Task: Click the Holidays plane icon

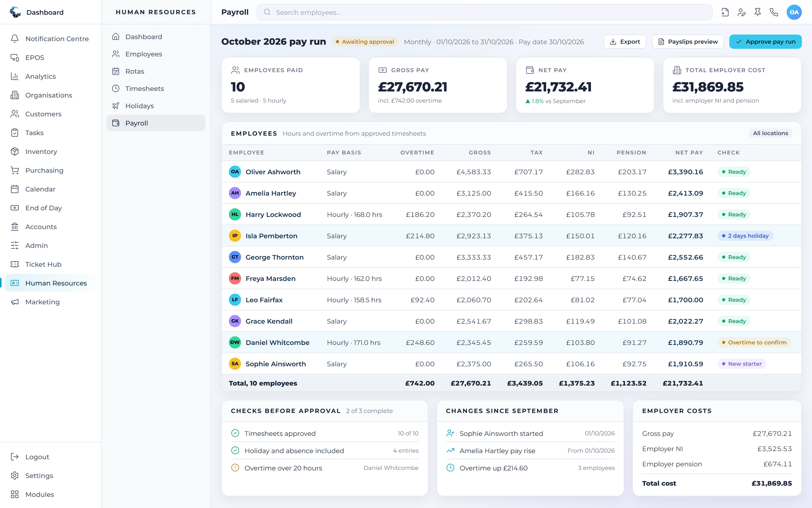Action: 116,106
